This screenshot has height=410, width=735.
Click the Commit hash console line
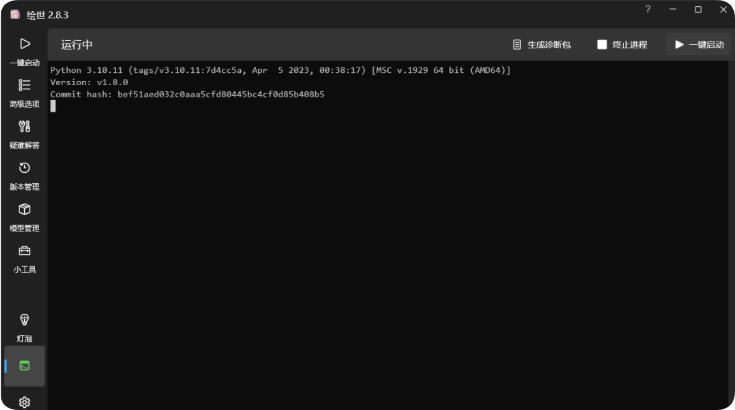tap(187, 94)
